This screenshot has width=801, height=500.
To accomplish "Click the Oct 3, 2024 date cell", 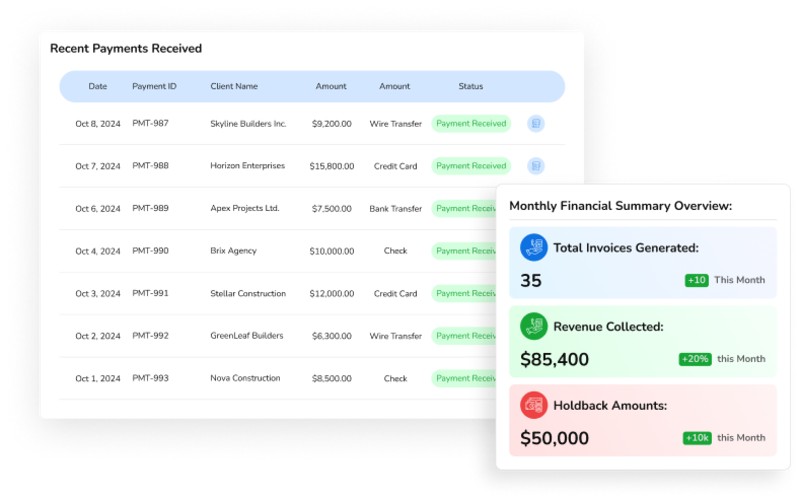I will (x=98, y=293).
